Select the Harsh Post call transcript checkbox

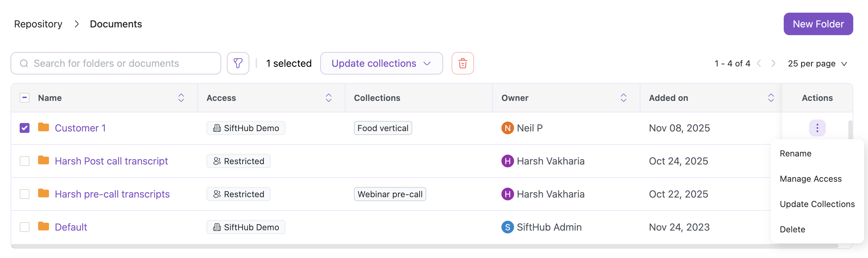pyautogui.click(x=25, y=161)
